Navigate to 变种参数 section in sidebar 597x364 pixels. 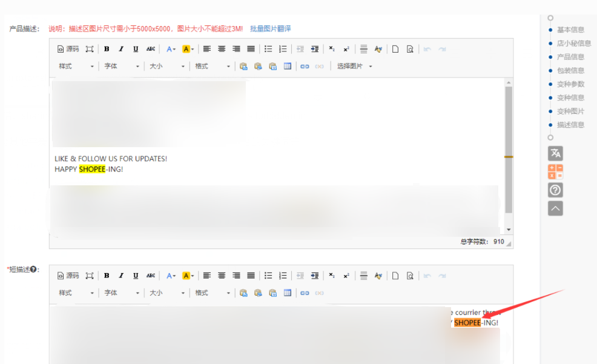(x=570, y=84)
